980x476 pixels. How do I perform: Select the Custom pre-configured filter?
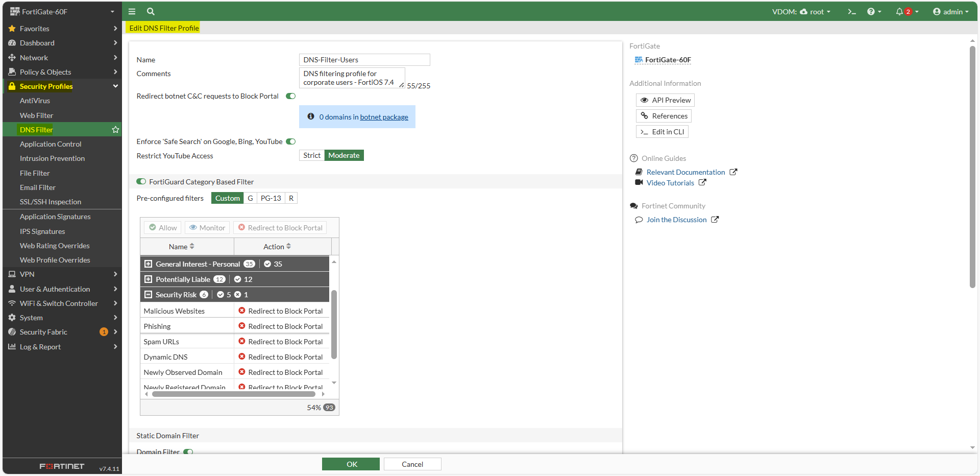coord(227,198)
